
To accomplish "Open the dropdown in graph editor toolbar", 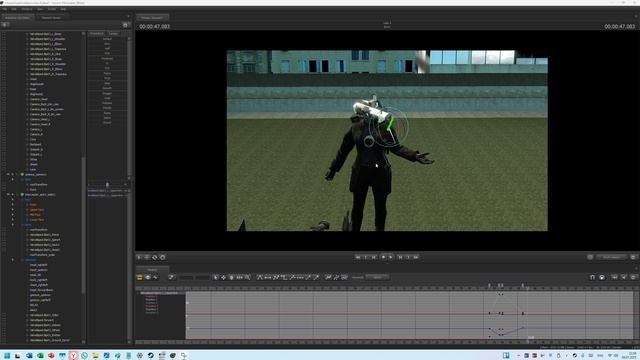I will point(377,278).
